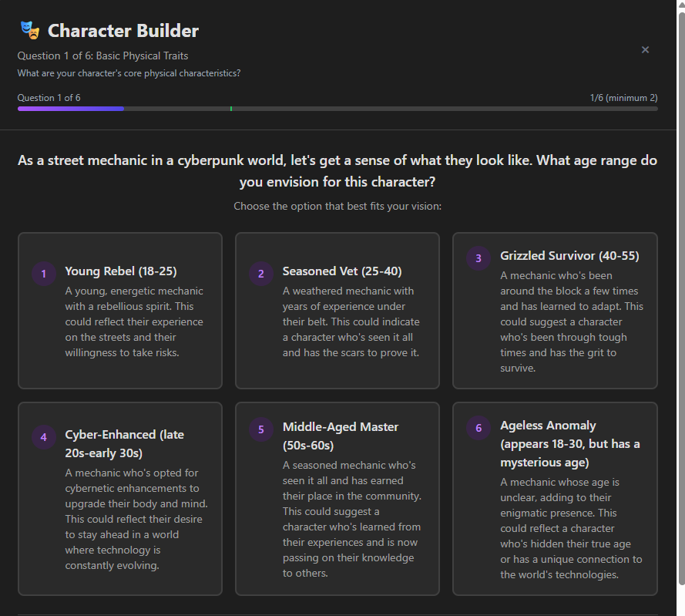Click the Character Builder title text
Viewport: 685px width, 616px height.
(123, 31)
